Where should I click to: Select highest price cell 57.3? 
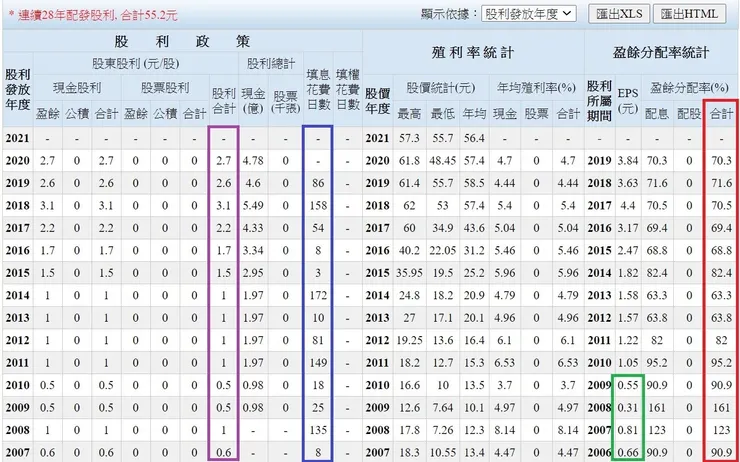(409, 138)
